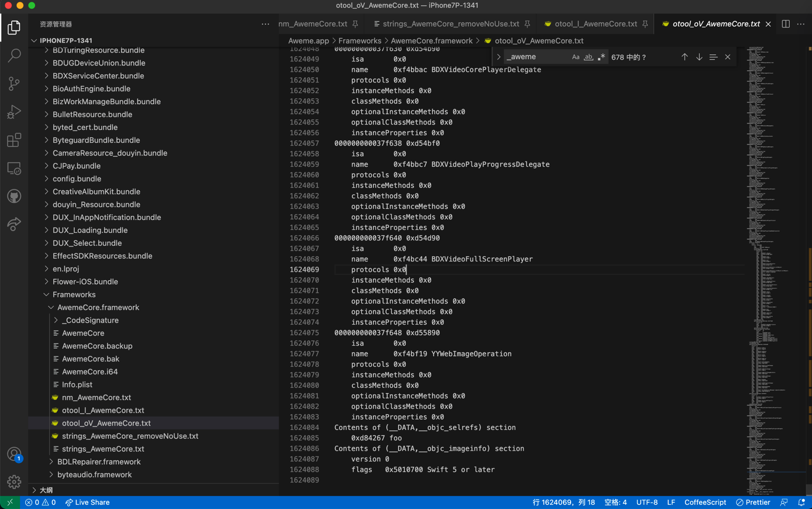812x509 pixels.
Task: Unpin the strings_AwemeCore_removeNoUse.txt tab
Action: coord(527,24)
